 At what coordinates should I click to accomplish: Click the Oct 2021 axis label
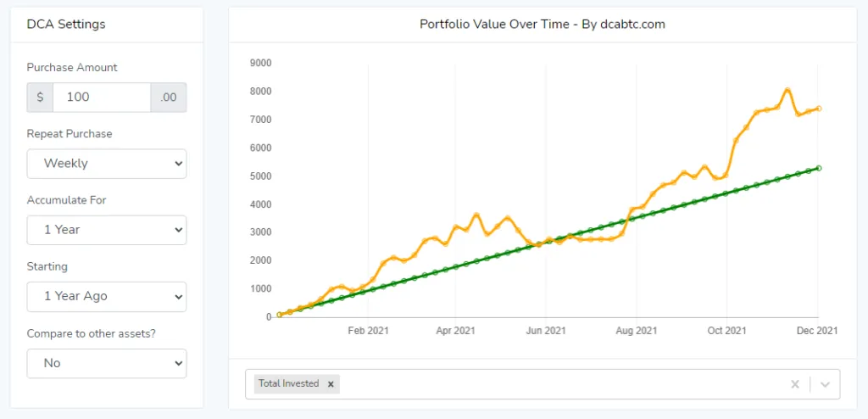tap(726, 331)
